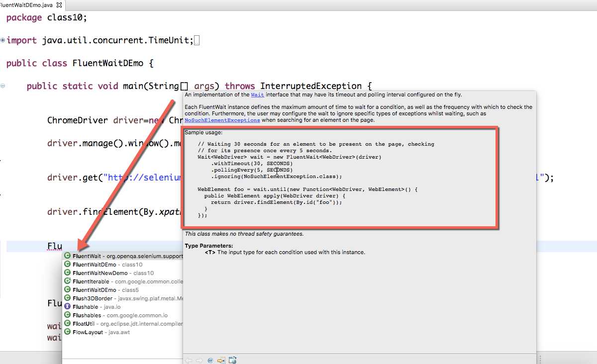Viewport: 597px width, 364px height.
Task: Open the NoSuchElementExceptions hyperlink
Action: click(x=222, y=120)
